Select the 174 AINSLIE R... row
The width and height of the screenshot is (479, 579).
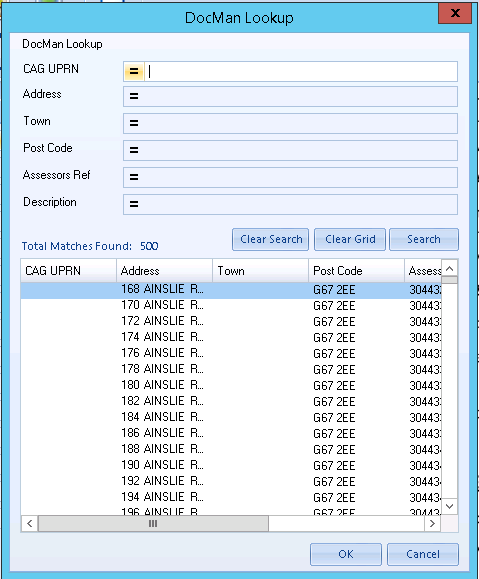click(231, 338)
